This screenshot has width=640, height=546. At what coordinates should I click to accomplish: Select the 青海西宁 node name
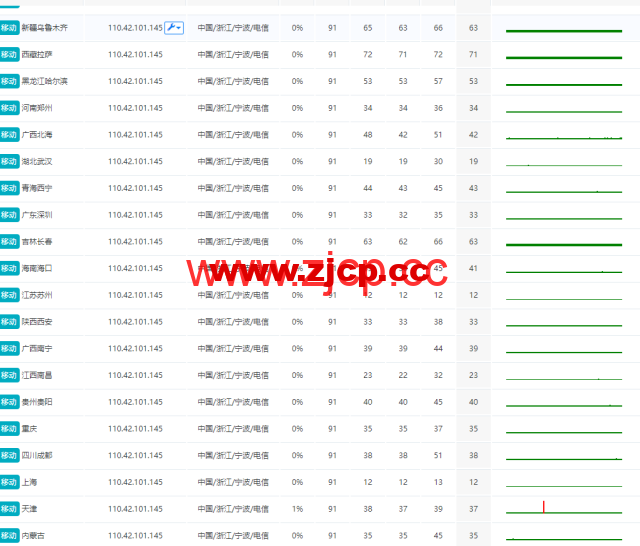[37, 188]
